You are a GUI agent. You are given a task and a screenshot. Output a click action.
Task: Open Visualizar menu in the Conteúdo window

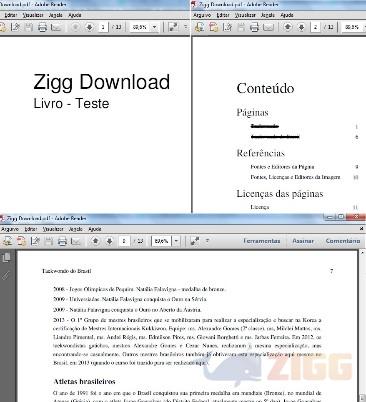pyautogui.click(x=245, y=15)
